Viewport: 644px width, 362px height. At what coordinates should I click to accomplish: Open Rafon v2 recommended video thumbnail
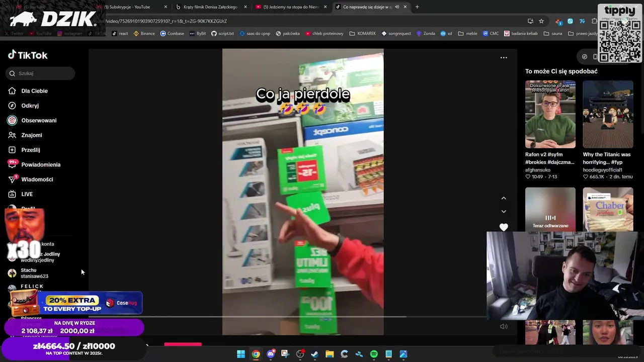(550, 114)
